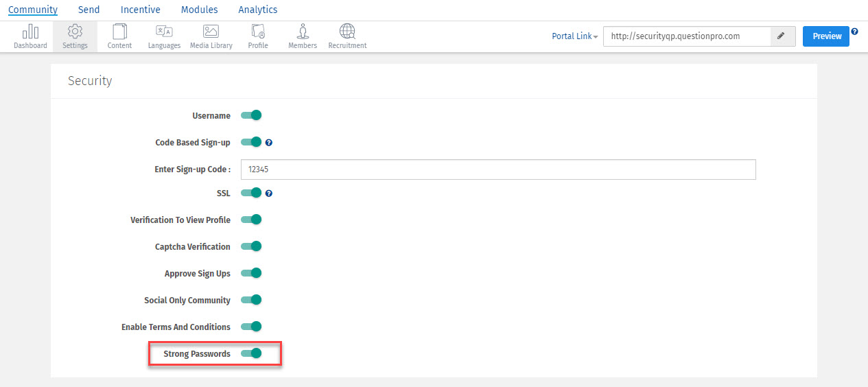Disable Captcha Verification switch

point(251,246)
